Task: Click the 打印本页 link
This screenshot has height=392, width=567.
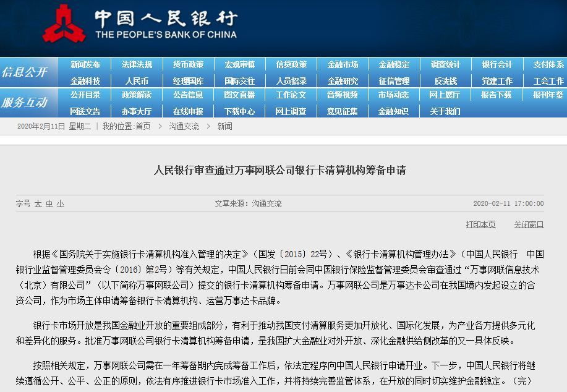Action: point(480,224)
